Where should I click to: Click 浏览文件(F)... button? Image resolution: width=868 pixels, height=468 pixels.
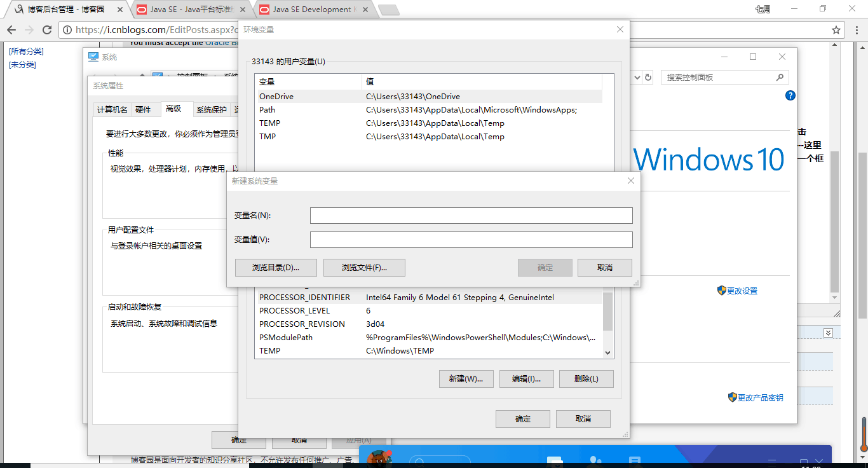364,268
